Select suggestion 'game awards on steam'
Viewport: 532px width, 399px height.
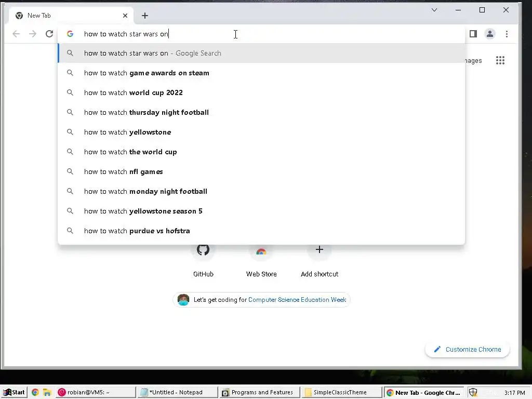(261, 73)
